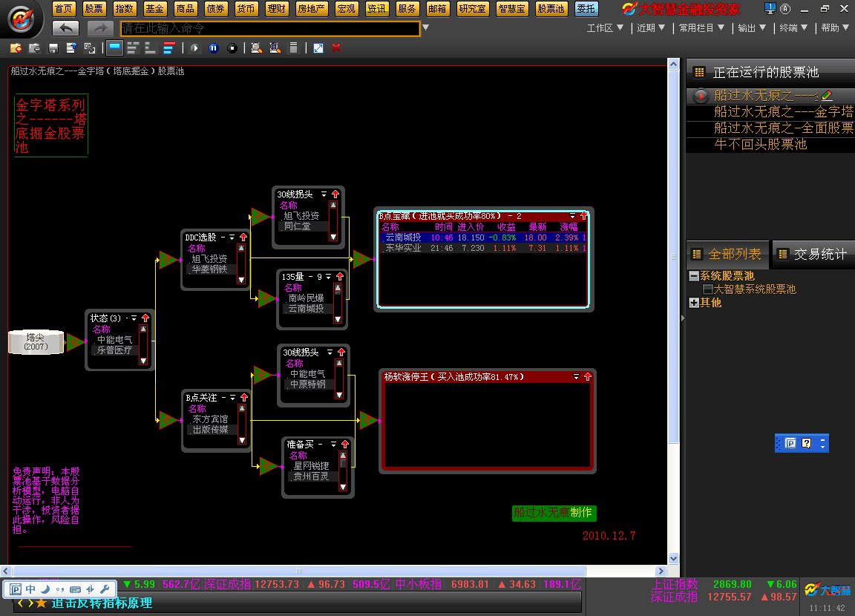Toggle IME punctuation mode icon

click(60, 589)
